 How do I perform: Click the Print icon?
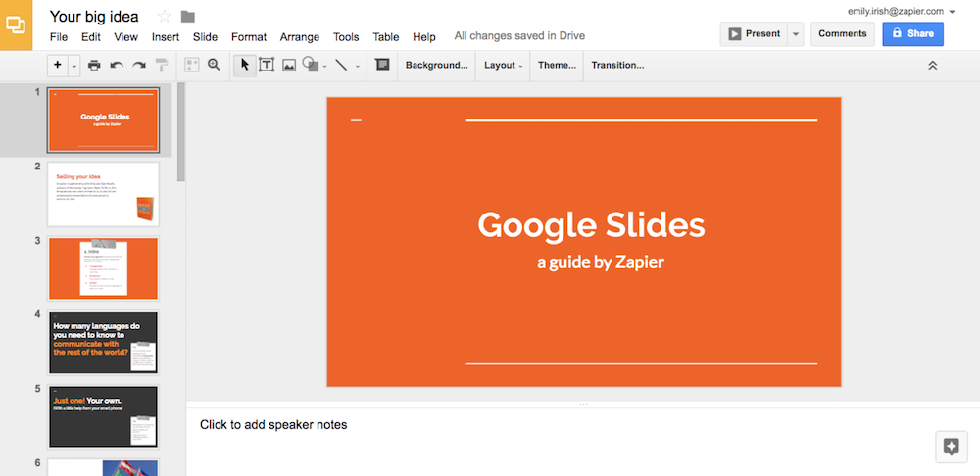(x=94, y=65)
